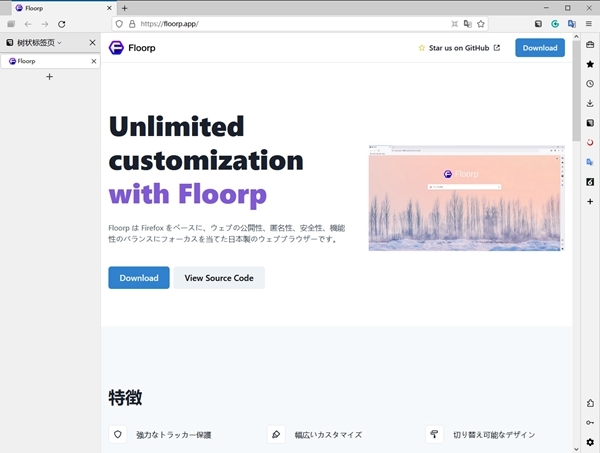Open sidebar settings with the gear icon
Viewport: 600px width, 453px height.
pyautogui.click(x=590, y=442)
